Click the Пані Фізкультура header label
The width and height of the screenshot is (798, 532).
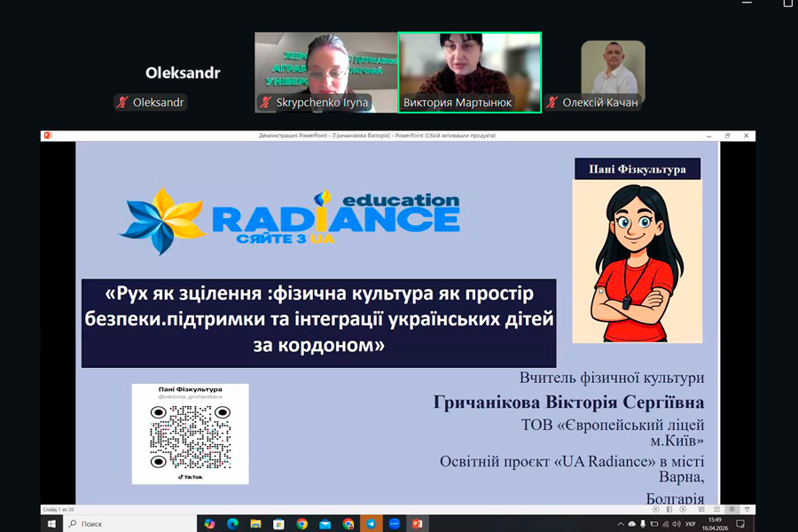[638, 169]
